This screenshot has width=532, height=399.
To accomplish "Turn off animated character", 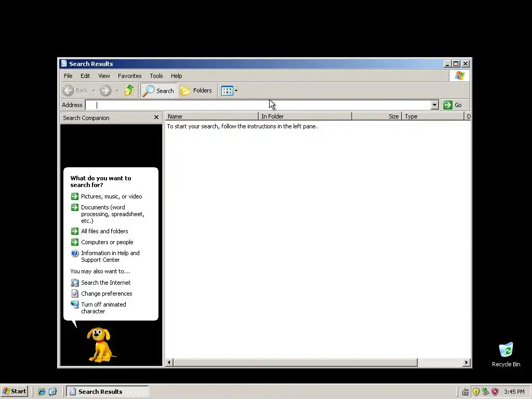I will click(x=103, y=308).
